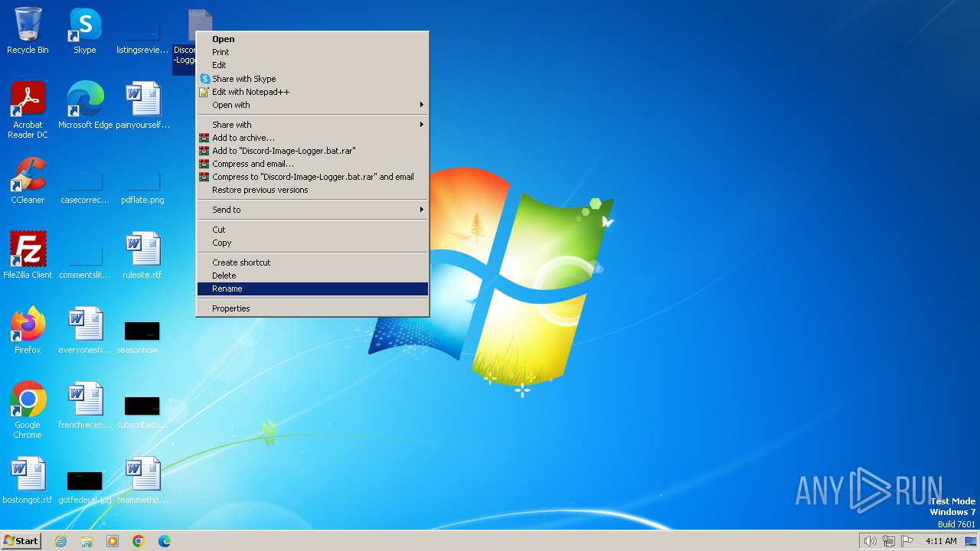Choose Edit in the context menu

coord(312,65)
